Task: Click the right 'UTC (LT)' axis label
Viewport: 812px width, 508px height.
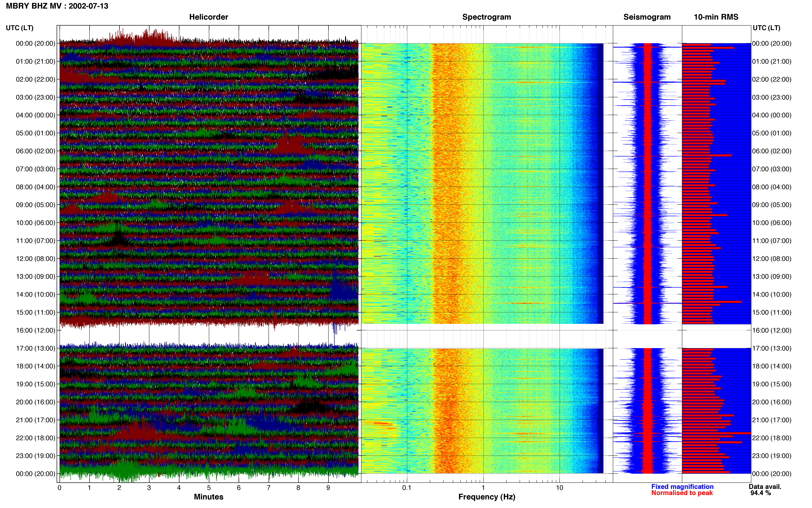Action: [766, 28]
